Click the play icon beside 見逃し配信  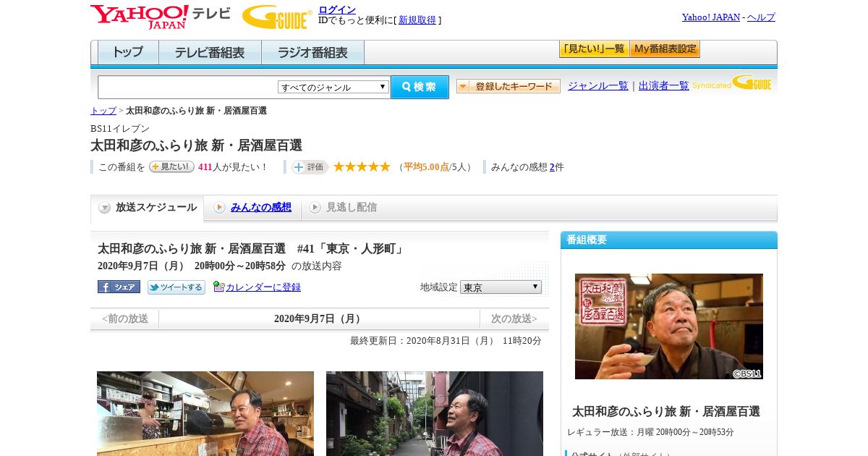[x=315, y=208]
